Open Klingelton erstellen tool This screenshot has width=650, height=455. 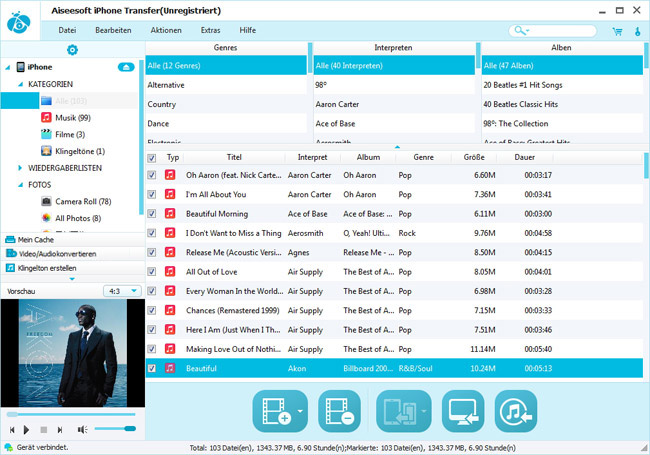73,268
